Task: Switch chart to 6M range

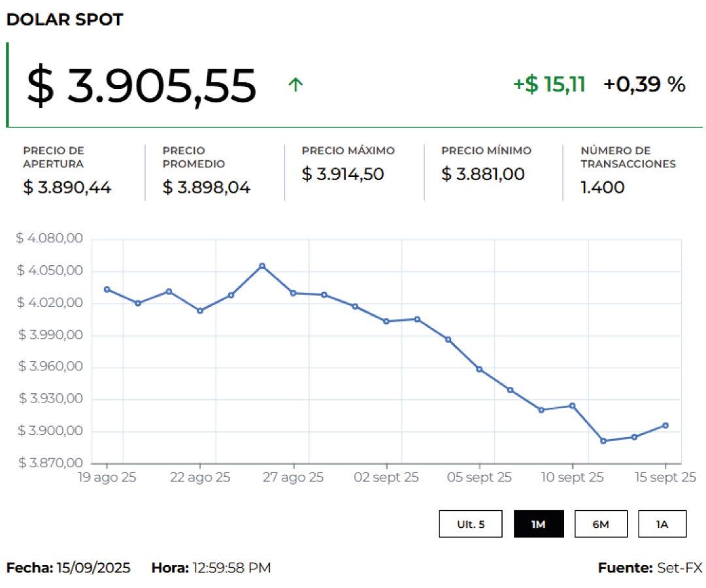Action: [601, 524]
